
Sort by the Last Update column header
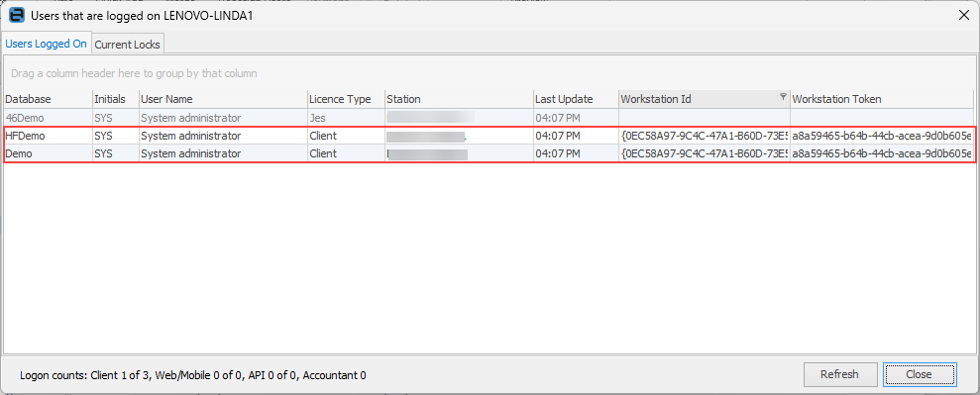pos(576,99)
